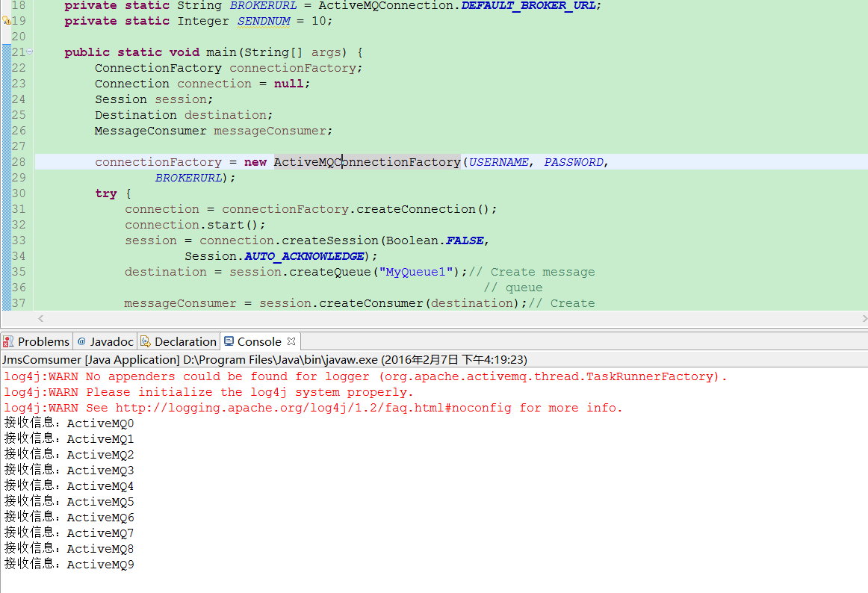Click console output line ActiveMQ5
Viewport: 868px width, 593px height.
coord(69,502)
